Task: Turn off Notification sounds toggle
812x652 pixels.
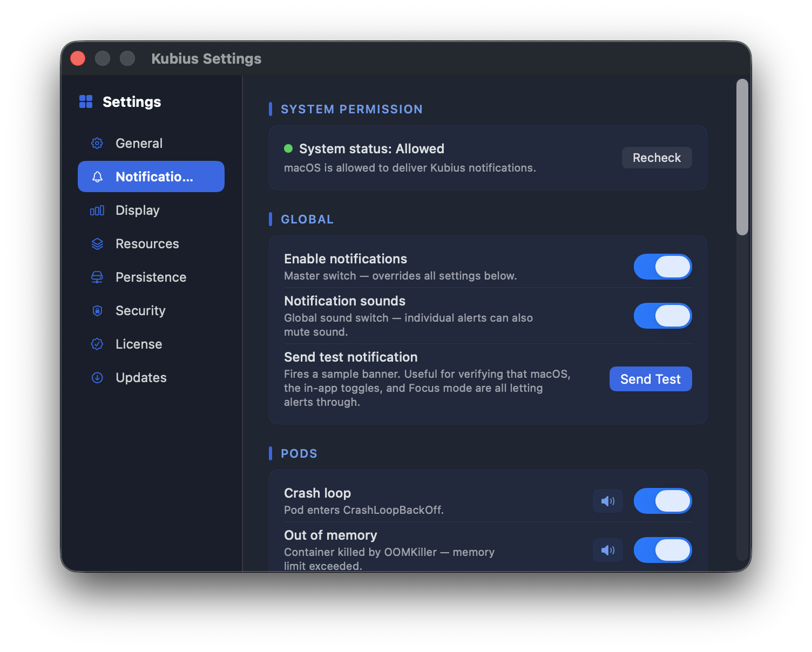Action: (x=663, y=316)
